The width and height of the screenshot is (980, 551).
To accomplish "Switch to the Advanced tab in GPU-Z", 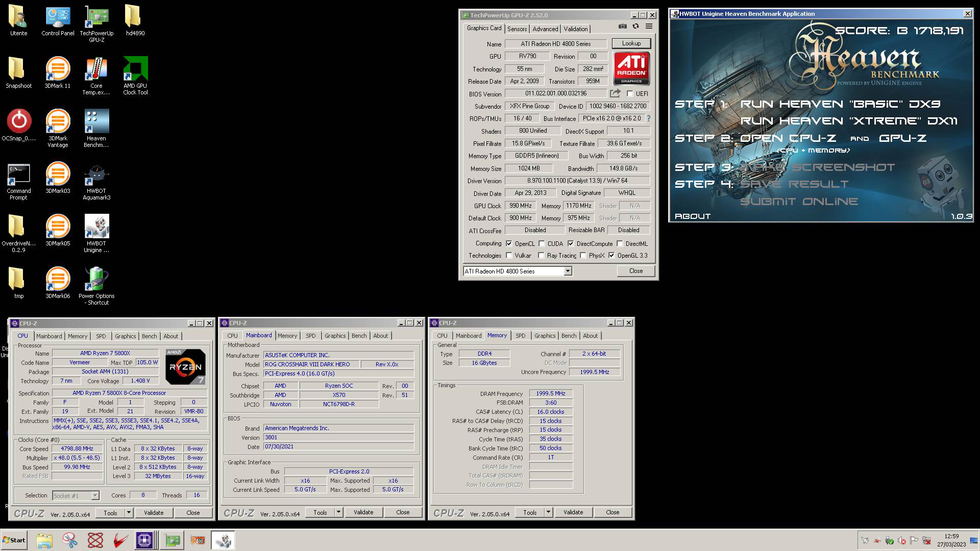I will [545, 29].
